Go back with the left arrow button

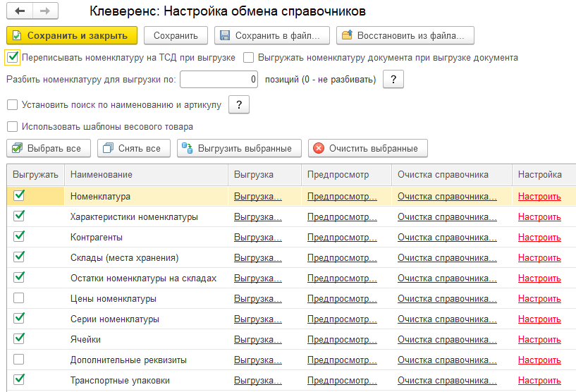coord(20,11)
